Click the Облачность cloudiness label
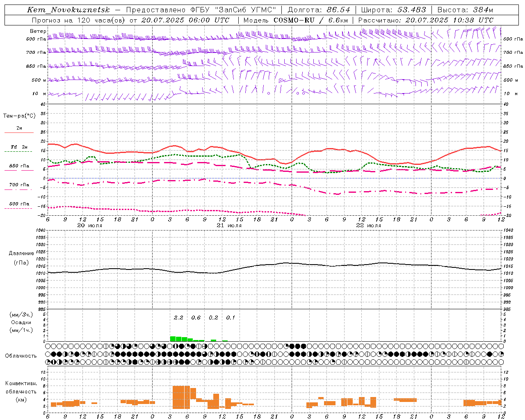The height and width of the screenshot is (420, 525). (x=21, y=356)
